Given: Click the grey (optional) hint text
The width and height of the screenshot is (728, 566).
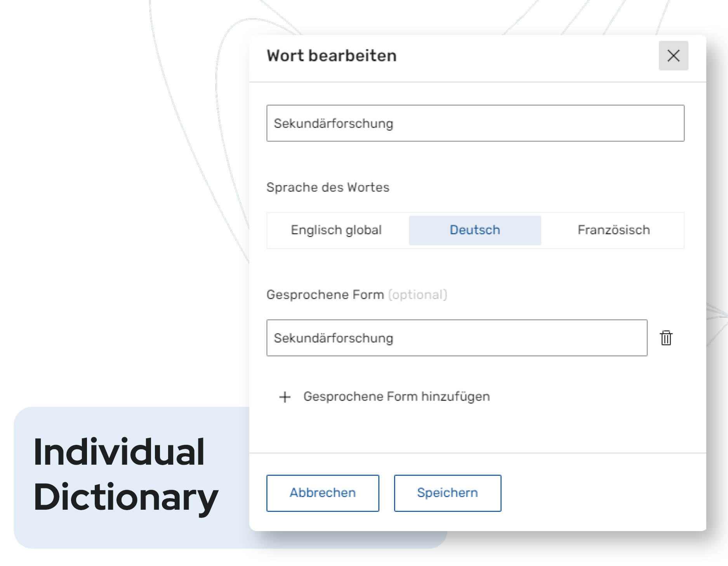Looking at the screenshot, I should (x=418, y=295).
